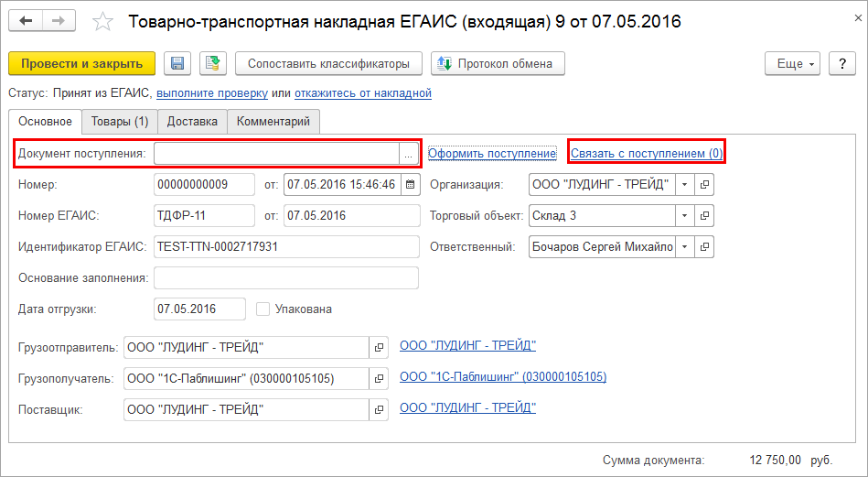Toggle the Упакована checkbox
This screenshot has width=868, height=477.
point(263,309)
